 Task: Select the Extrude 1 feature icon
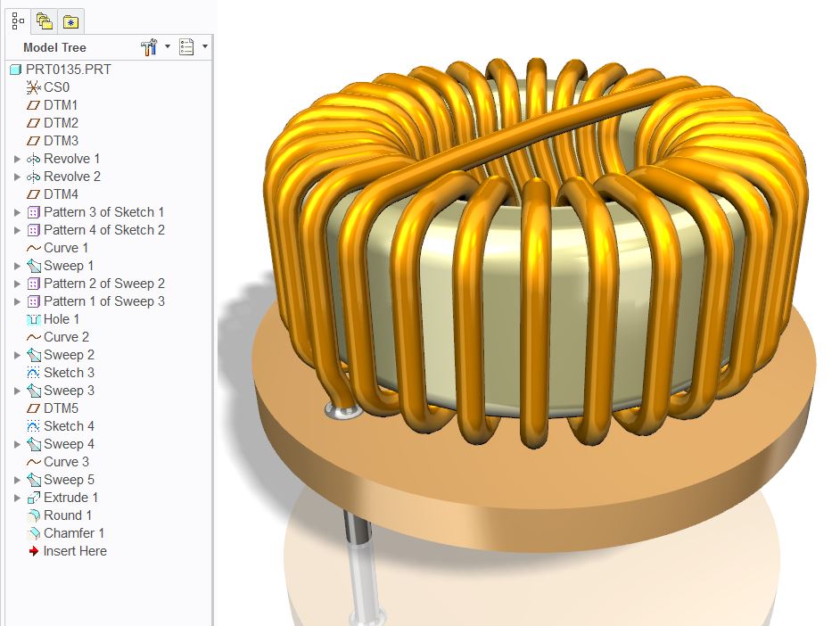tap(33, 498)
